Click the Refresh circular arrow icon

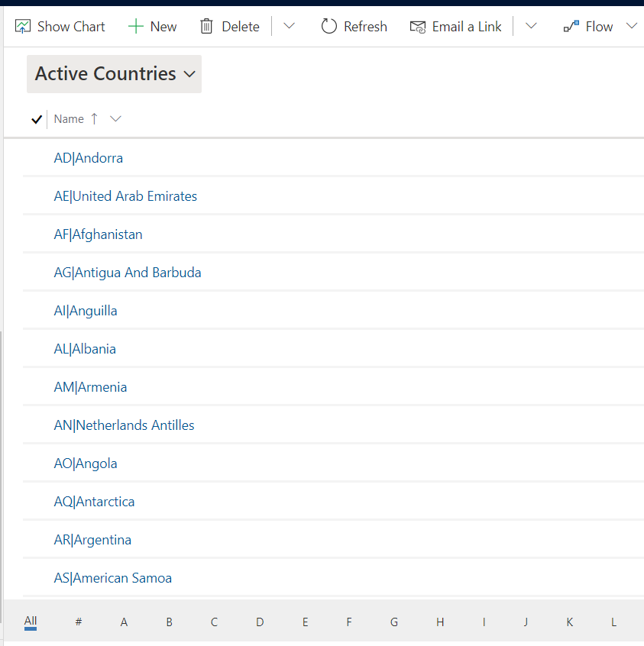click(329, 27)
